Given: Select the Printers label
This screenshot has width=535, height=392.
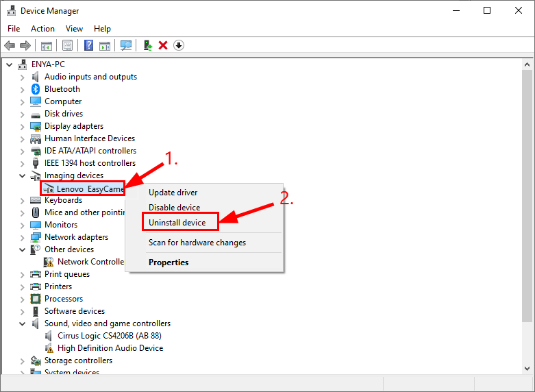Looking at the screenshot, I should (58, 286).
